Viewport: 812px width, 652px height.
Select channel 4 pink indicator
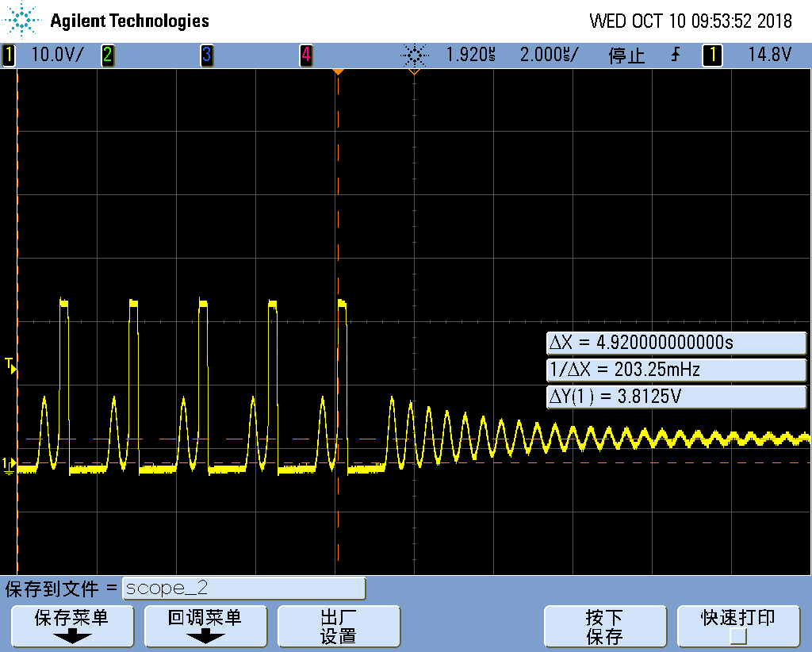pos(306,55)
